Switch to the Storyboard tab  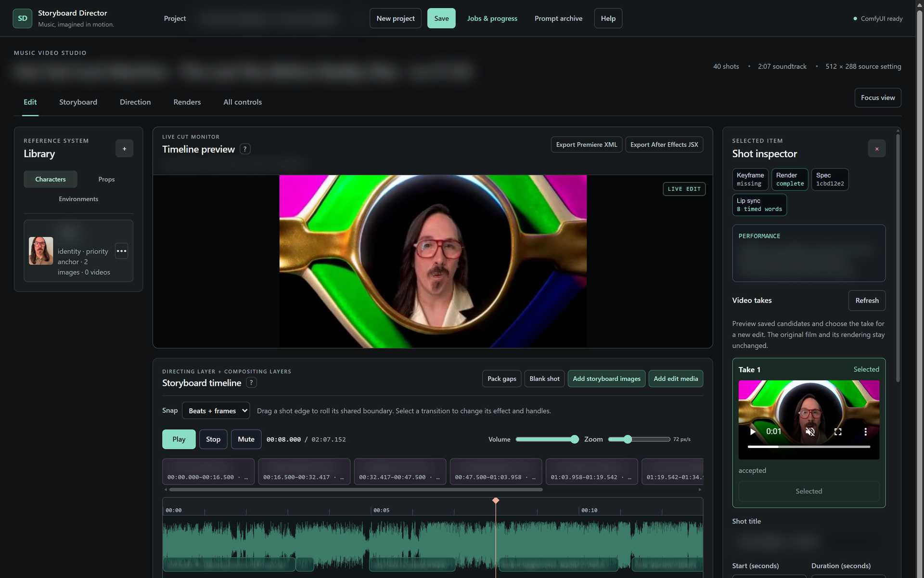[x=78, y=102]
